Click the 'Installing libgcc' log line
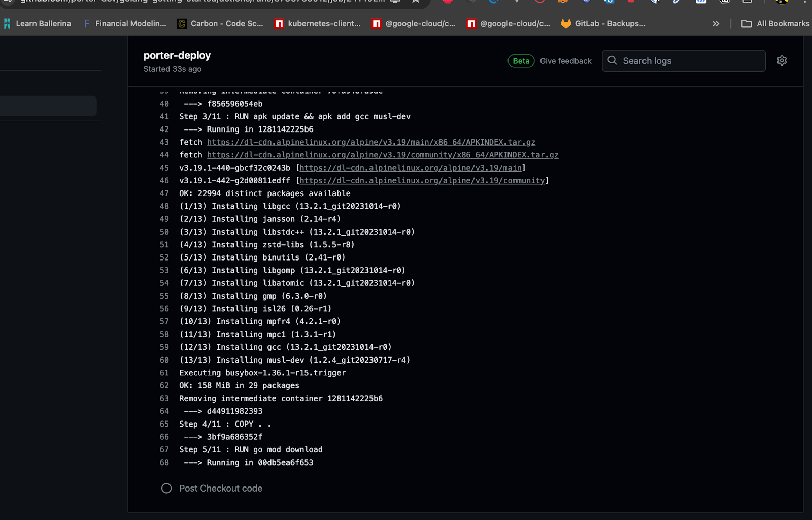 click(x=290, y=206)
